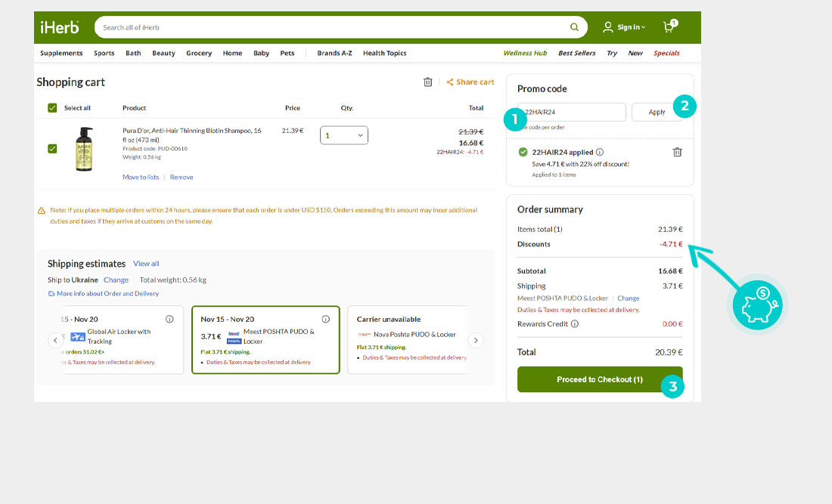
Task: Change shipping method in Order summary
Action: pos(629,298)
